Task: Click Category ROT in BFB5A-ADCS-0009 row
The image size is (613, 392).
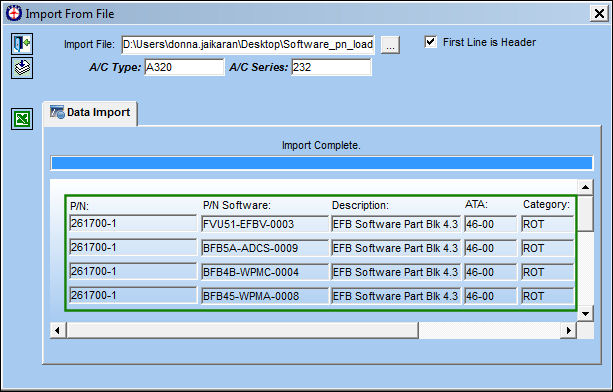Action: point(547,248)
